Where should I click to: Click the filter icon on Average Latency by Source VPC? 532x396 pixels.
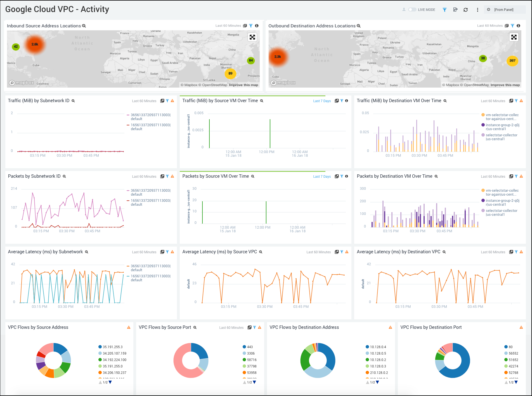click(342, 252)
